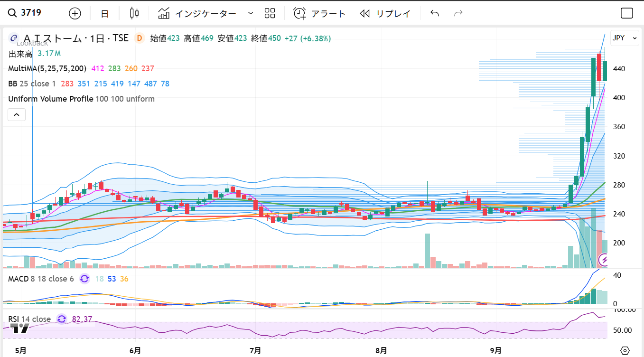Click the RSI purple update icon
The width and height of the screenshot is (644, 357).
[62, 319]
